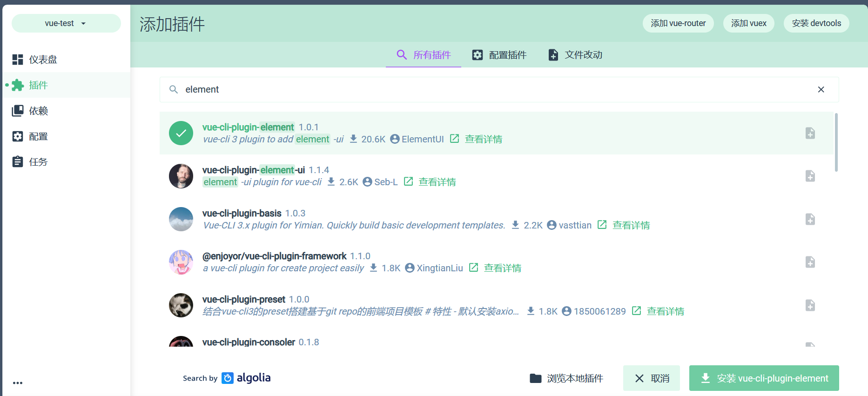Open the 配置 configuration section
868x396 pixels.
coord(66,136)
